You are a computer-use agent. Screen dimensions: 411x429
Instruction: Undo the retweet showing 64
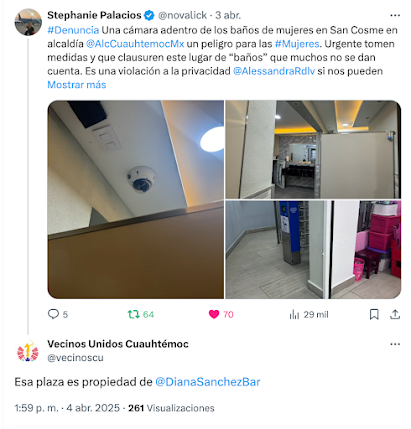(134, 314)
